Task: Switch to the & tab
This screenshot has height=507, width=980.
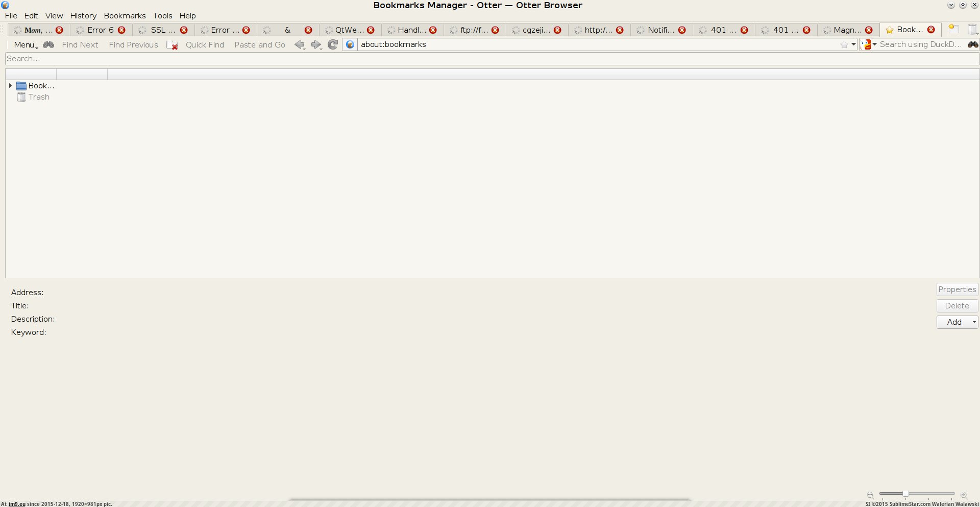Action: coord(287,30)
